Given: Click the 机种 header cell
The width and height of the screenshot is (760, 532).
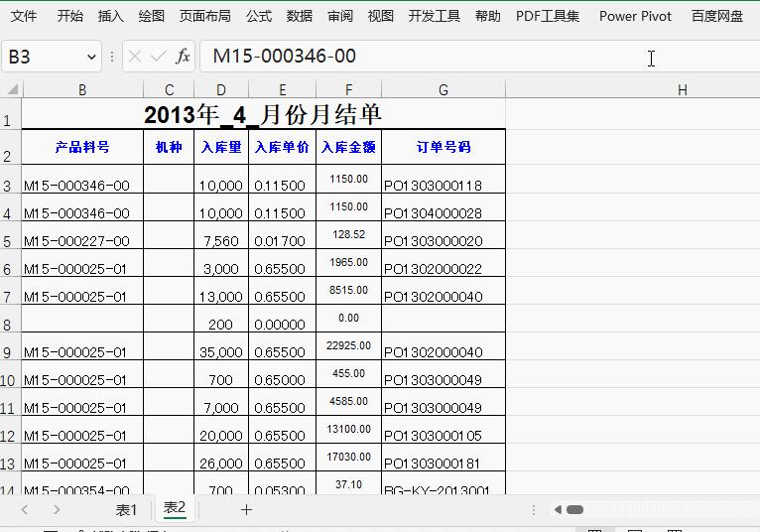Looking at the screenshot, I should pyautogui.click(x=169, y=147).
